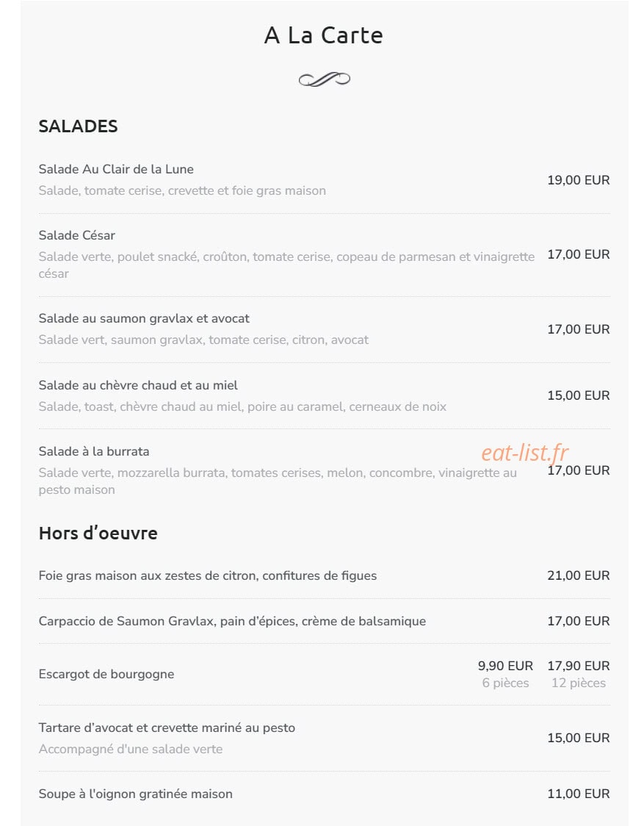Click the 'A La Carte' heading
This screenshot has height=826, width=644.
point(323,35)
